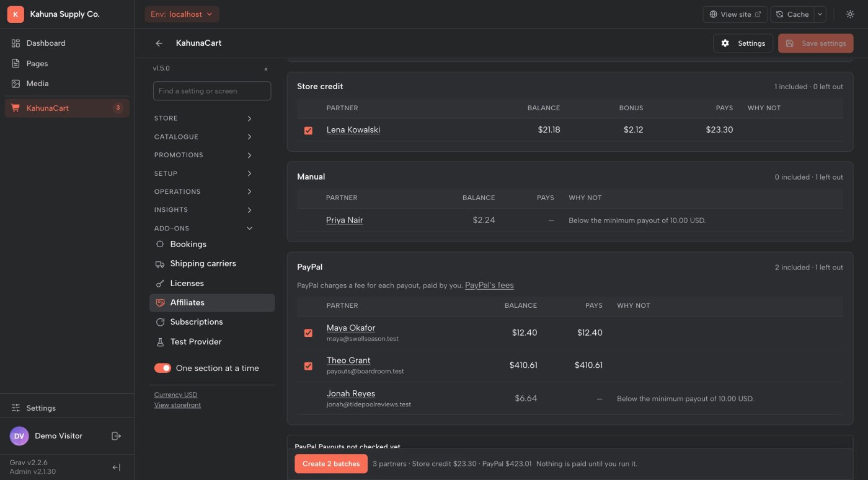Click the Find a setting or screen field
The image size is (868, 480).
click(212, 91)
